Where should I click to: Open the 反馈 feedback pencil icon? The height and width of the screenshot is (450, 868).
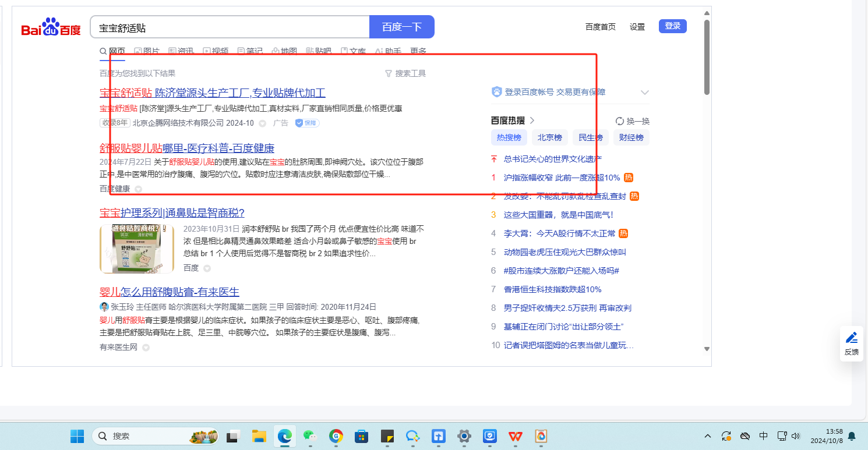[x=851, y=338]
